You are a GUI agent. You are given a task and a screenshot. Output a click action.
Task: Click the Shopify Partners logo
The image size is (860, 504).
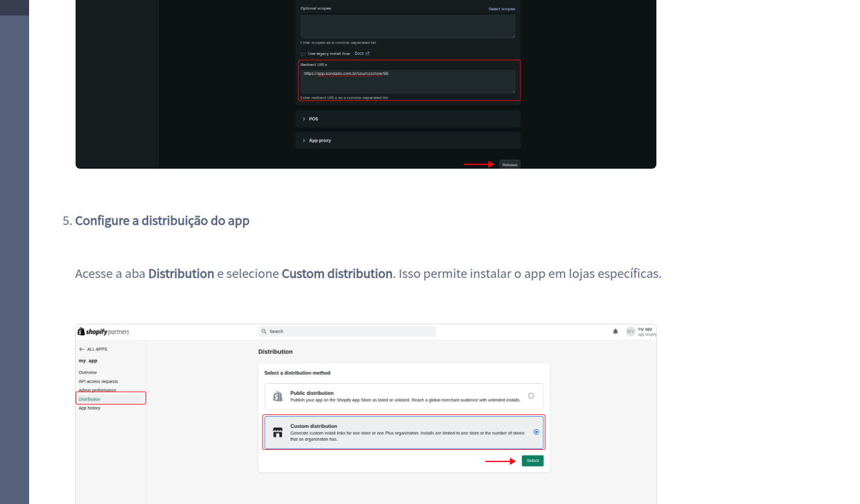tap(103, 331)
